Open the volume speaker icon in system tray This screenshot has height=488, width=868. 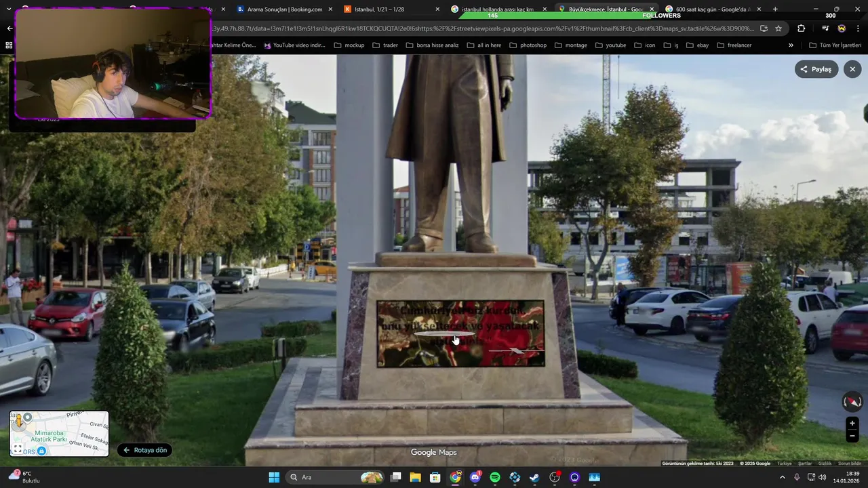823,477
